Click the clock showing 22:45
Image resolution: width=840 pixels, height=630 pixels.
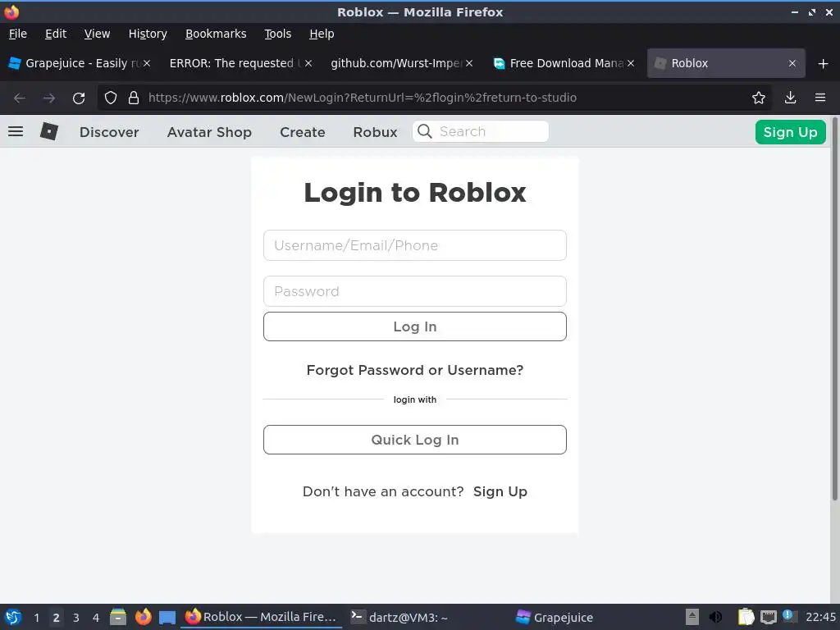point(820,617)
